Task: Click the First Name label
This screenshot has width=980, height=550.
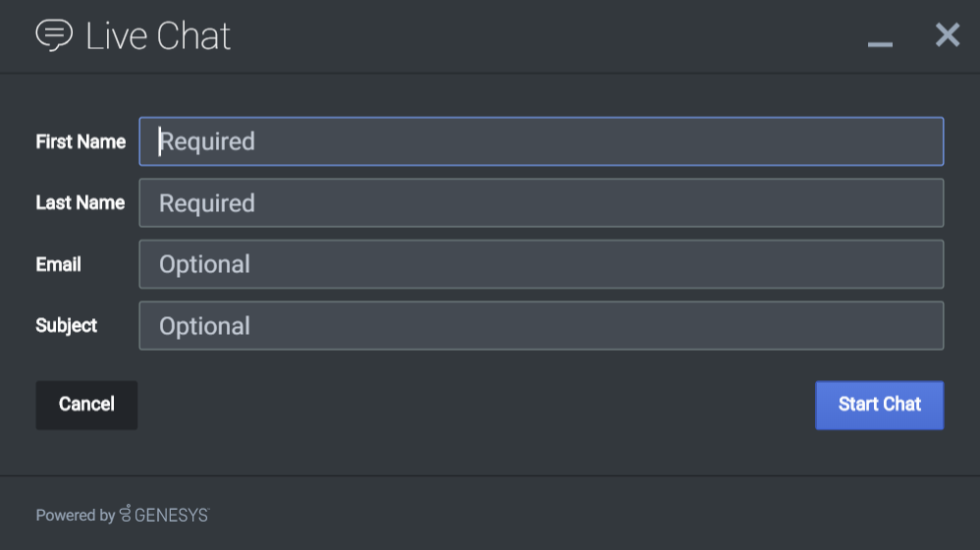Action: (81, 141)
